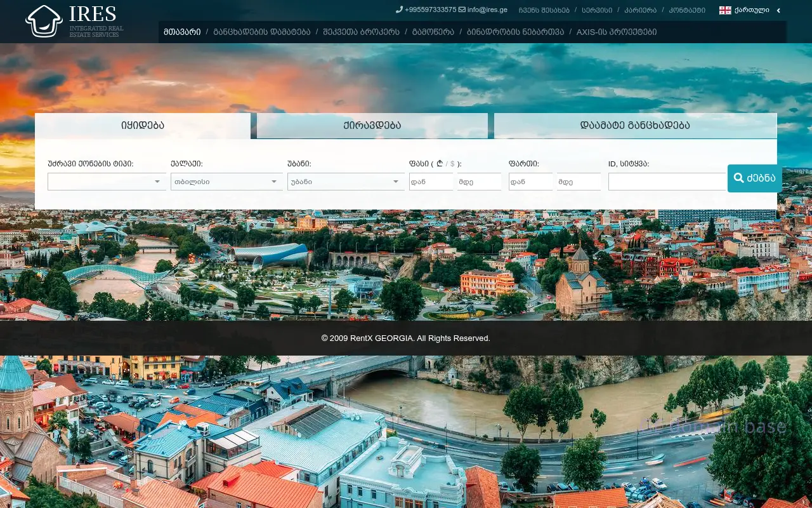Expand the city dropdown showing თბილისი
Image resolution: width=812 pixels, height=508 pixels.
coord(226,182)
